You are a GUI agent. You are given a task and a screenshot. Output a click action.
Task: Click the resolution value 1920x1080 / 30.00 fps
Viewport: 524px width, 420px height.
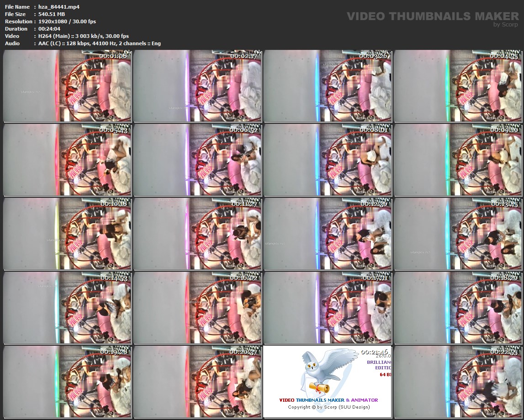[x=67, y=21]
